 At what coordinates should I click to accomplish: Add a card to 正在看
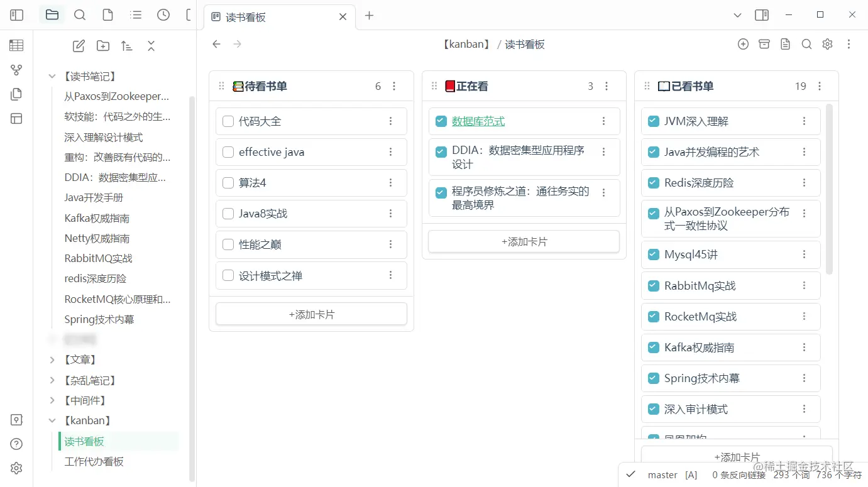(x=524, y=241)
